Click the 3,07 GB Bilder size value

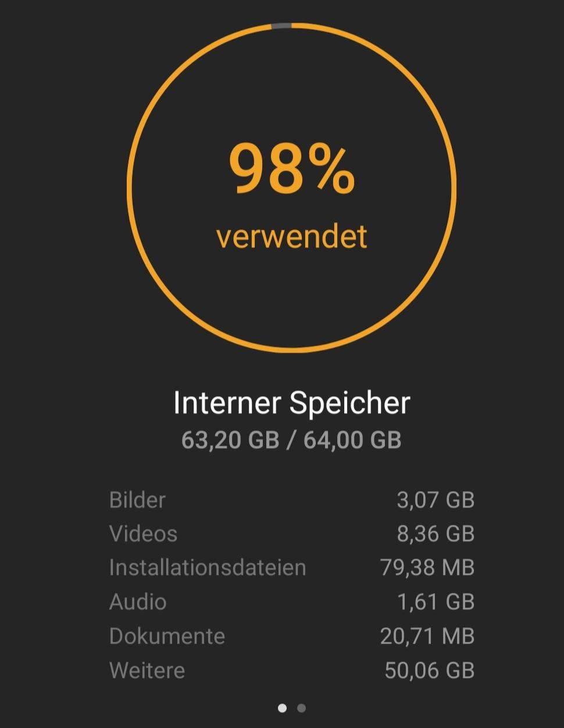(436, 500)
